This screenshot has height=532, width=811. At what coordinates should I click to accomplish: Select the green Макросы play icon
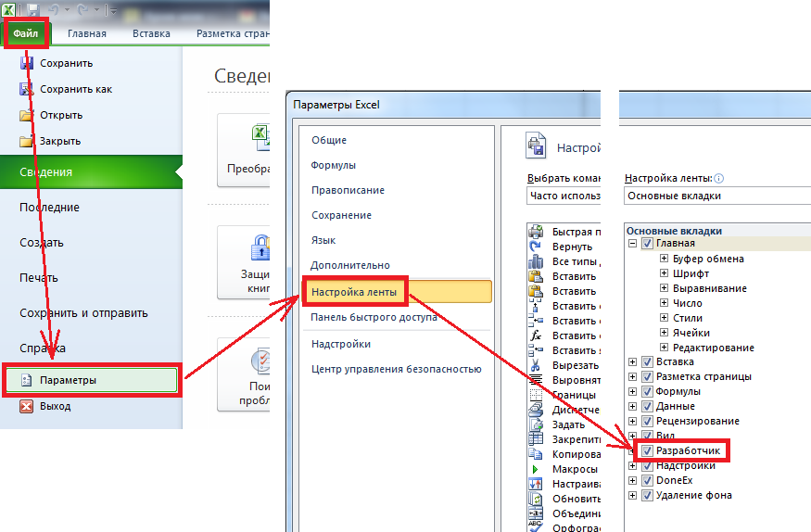[536, 470]
